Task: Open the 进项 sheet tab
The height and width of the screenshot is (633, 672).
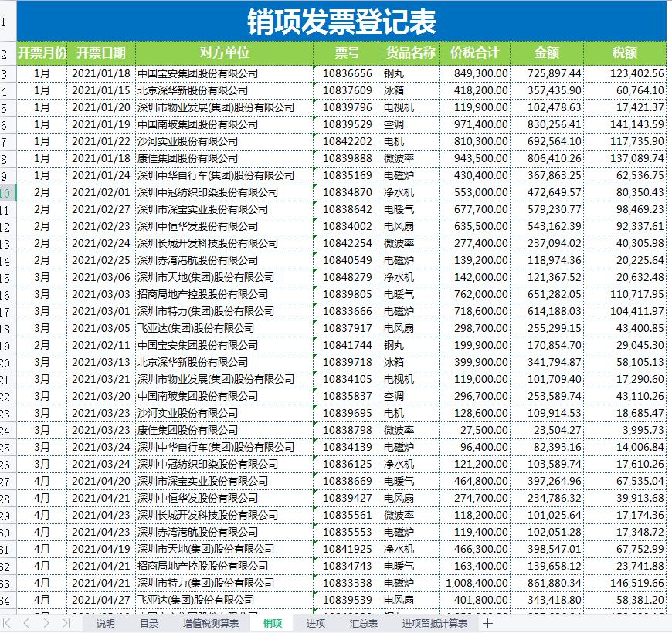Action: click(x=317, y=623)
